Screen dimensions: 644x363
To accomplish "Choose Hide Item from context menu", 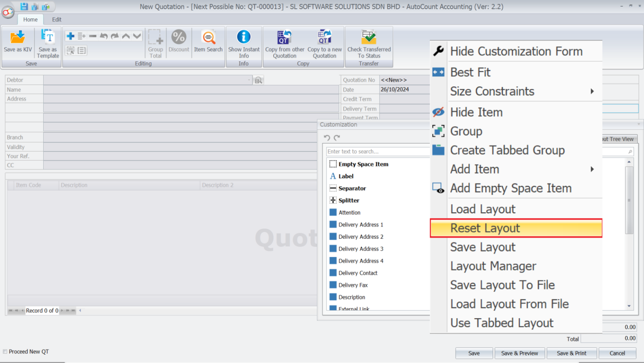I will [516, 112].
